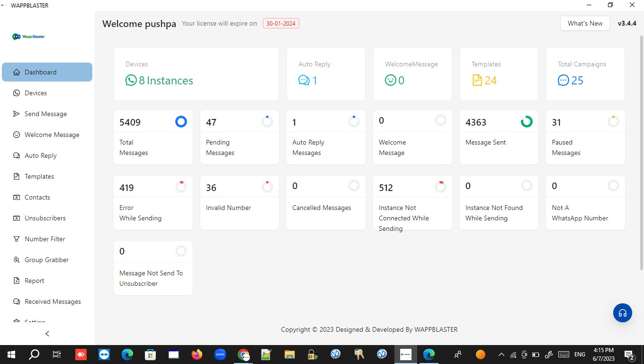
Task: Open Devices menu item
Action: [x=47, y=93]
